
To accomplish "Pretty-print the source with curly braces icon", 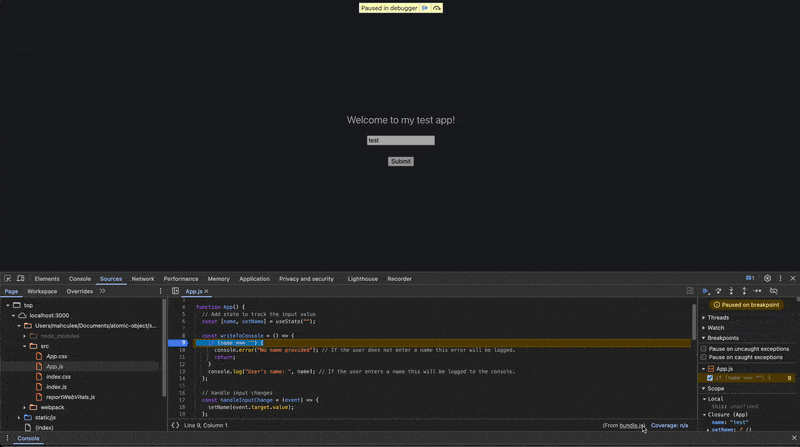I will point(175,425).
